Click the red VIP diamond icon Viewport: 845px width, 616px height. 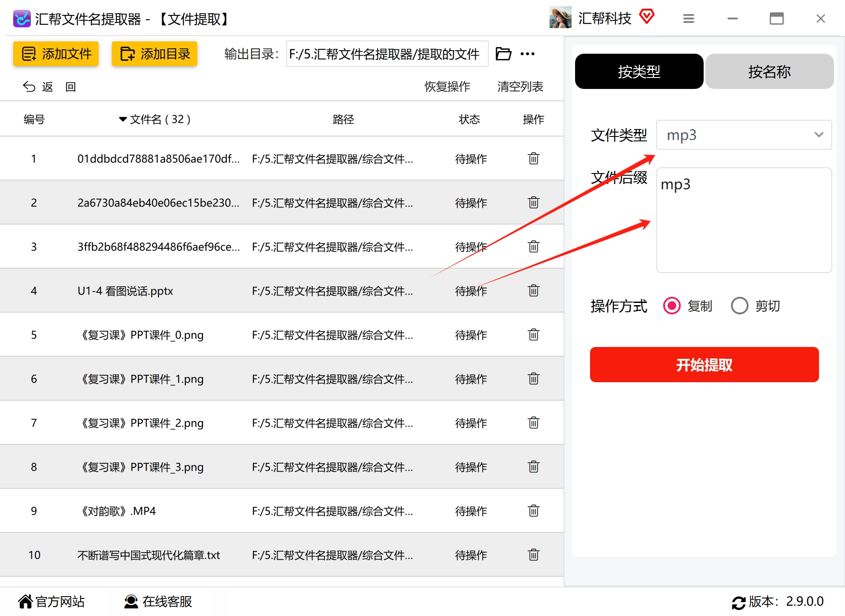[x=646, y=17]
